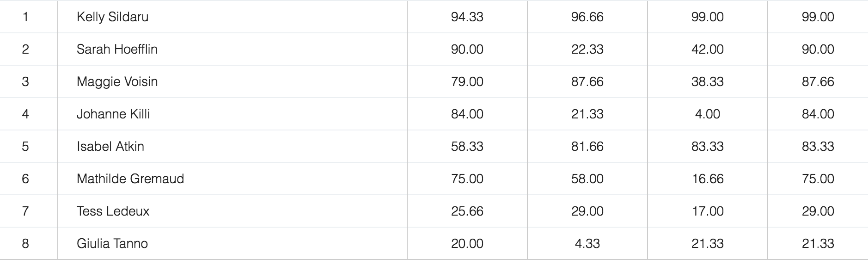Click Maggie Voisin in the table
The width and height of the screenshot is (868, 260).
tap(117, 82)
